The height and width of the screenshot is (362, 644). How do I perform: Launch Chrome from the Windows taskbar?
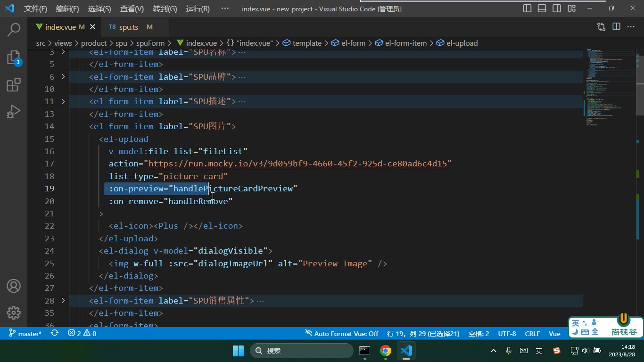tap(386, 351)
